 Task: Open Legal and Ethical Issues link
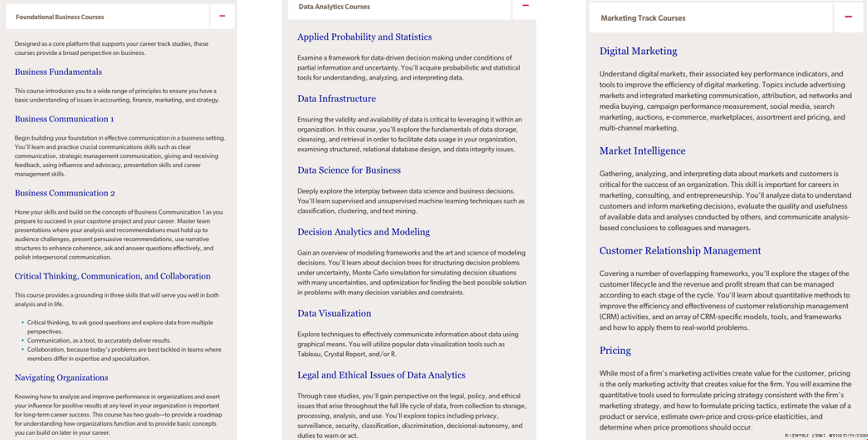click(x=381, y=375)
